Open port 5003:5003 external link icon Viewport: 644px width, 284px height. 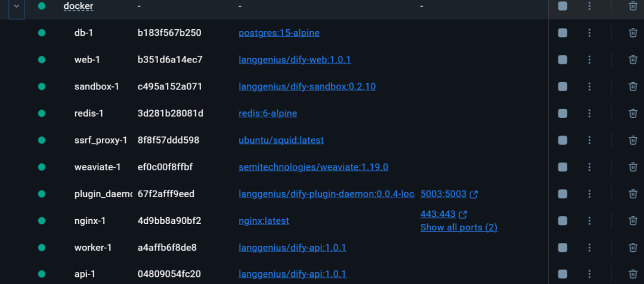click(x=473, y=194)
